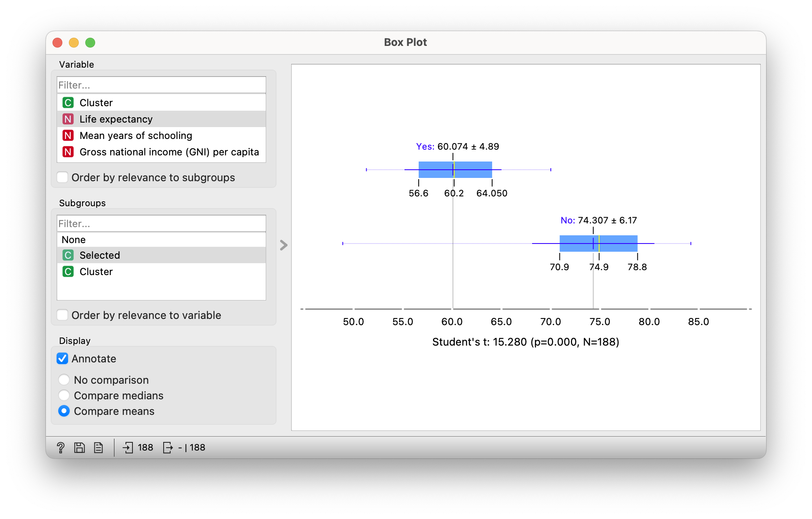Choose Selected in Subgroups list

[161, 255]
